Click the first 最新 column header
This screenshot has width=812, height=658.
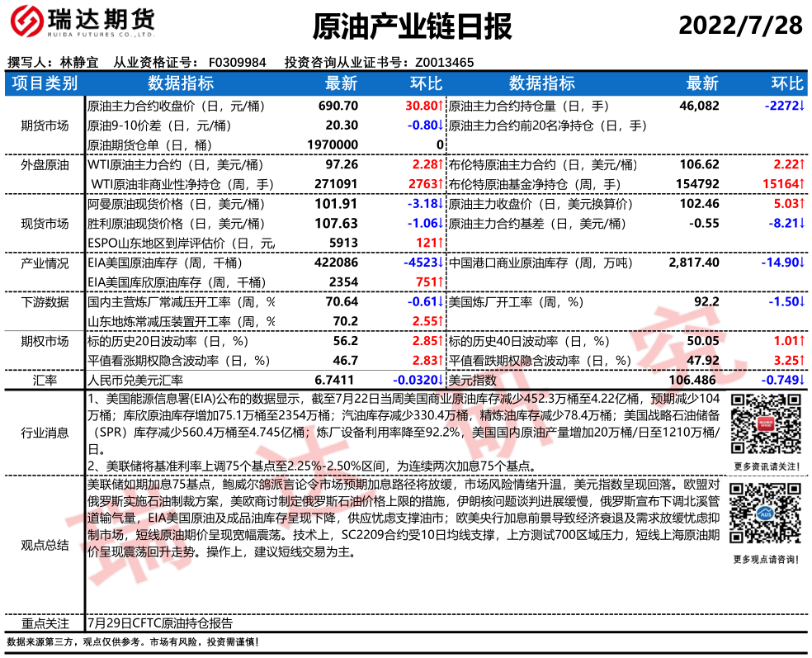click(341, 83)
